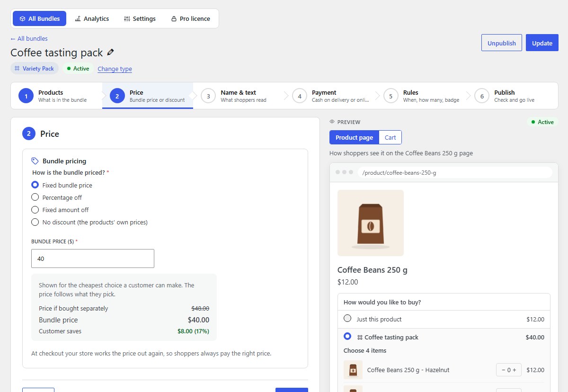The width and height of the screenshot is (568, 392).
Task: Click the Hazelnut coffee bag thumbnail
Action: (353, 370)
